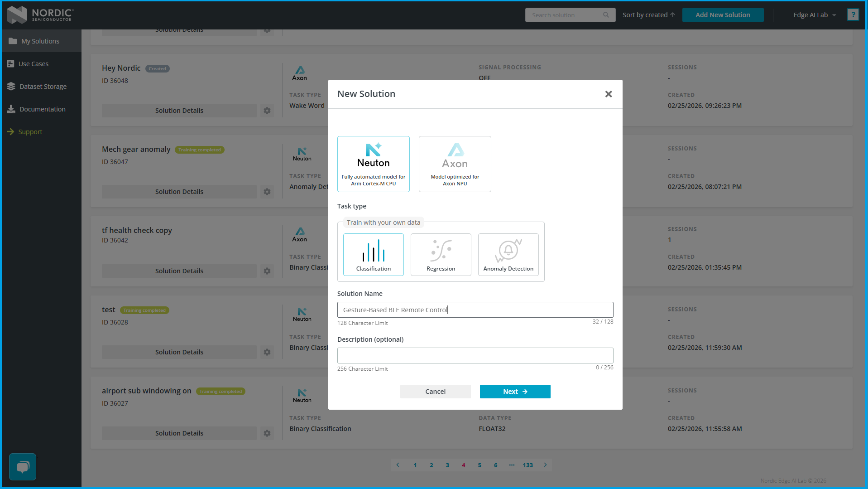Click the pagination ellipsis

click(x=512, y=465)
